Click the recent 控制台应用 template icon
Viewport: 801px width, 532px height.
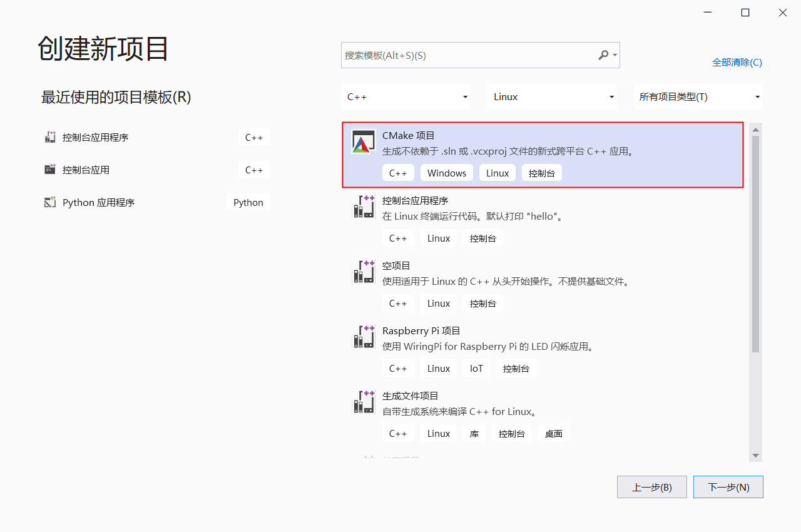(x=50, y=170)
